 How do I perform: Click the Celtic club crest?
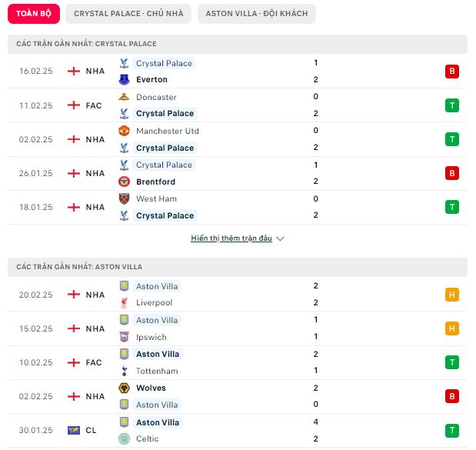point(124,438)
